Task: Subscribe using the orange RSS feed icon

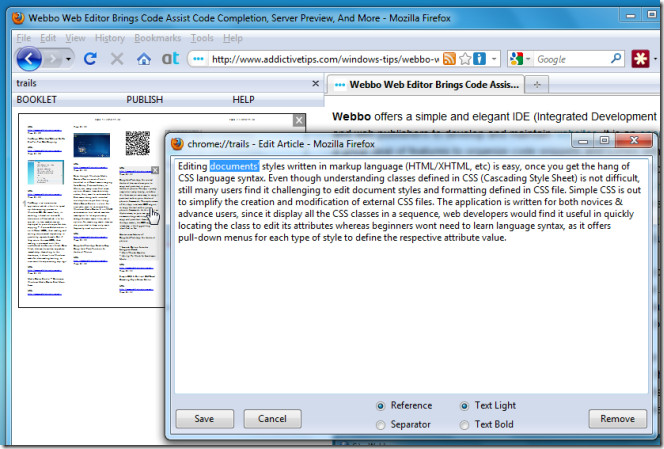Action: click(x=449, y=58)
